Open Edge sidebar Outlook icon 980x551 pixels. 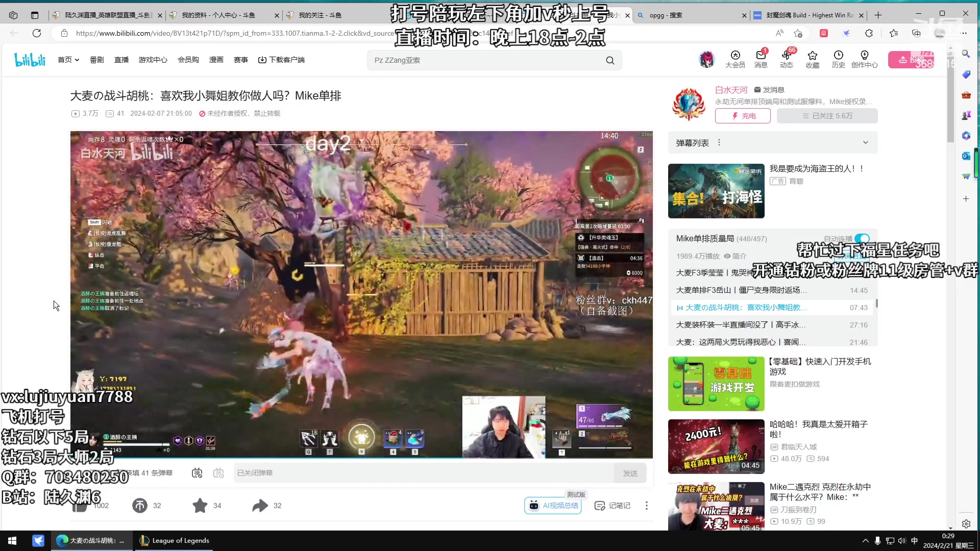966,156
